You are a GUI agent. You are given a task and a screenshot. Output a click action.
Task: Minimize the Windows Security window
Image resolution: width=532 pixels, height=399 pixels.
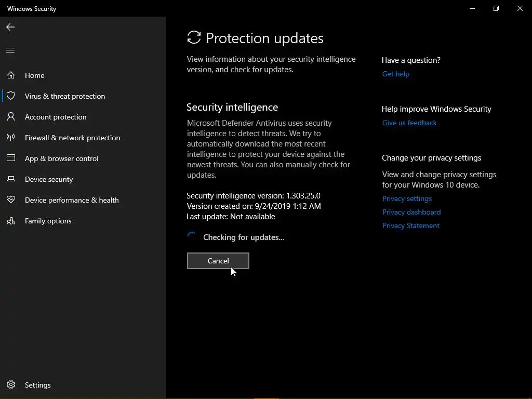[x=472, y=8]
